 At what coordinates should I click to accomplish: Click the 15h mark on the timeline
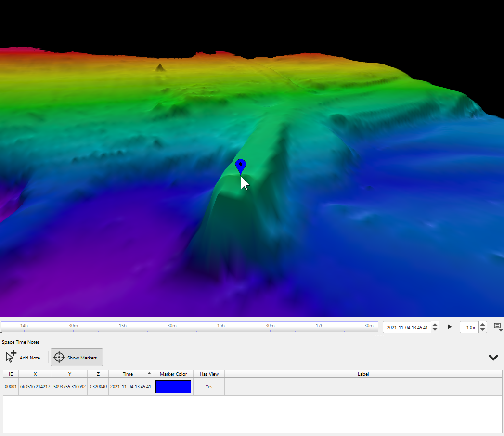click(123, 326)
